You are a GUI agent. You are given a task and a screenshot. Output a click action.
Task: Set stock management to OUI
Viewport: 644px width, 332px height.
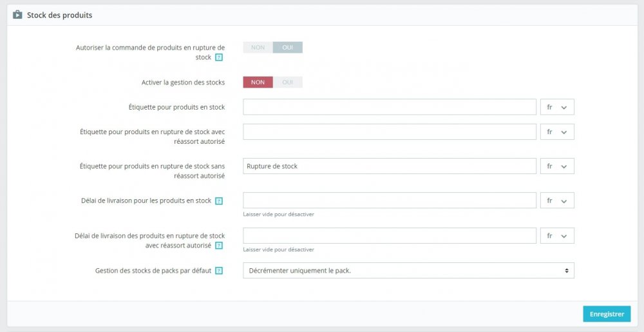point(287,82)
